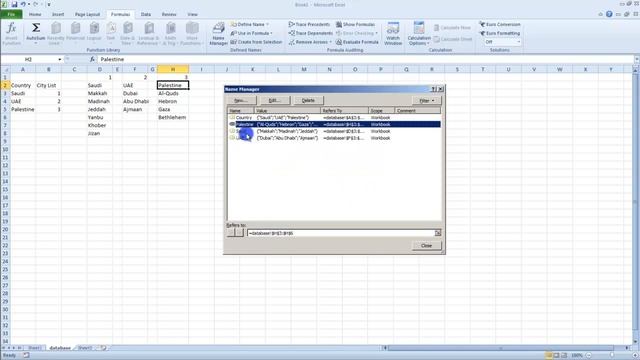
Task: Open the Insert Function dialog
Action: click(11, 34)
